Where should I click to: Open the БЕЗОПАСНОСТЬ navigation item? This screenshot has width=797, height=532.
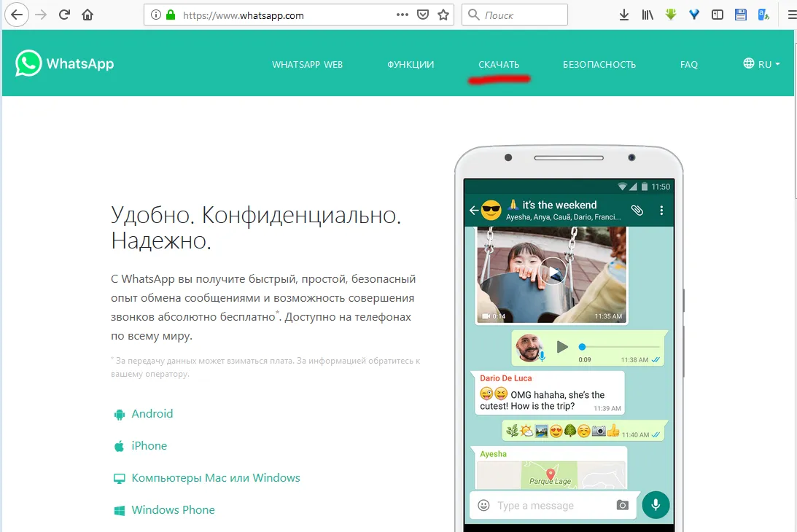599,64
